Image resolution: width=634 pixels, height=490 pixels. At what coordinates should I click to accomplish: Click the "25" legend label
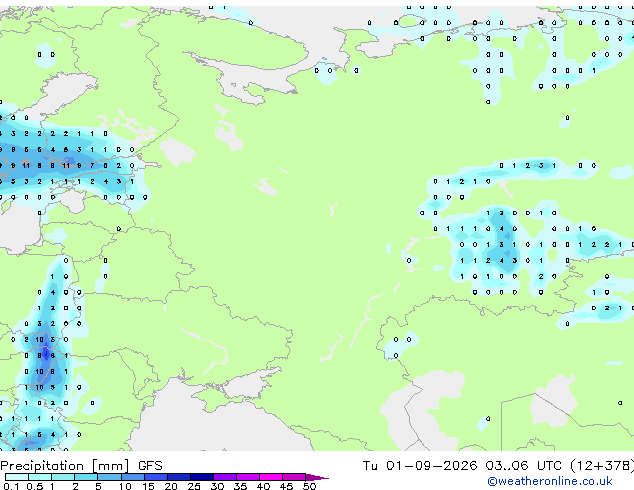point(194,486)
